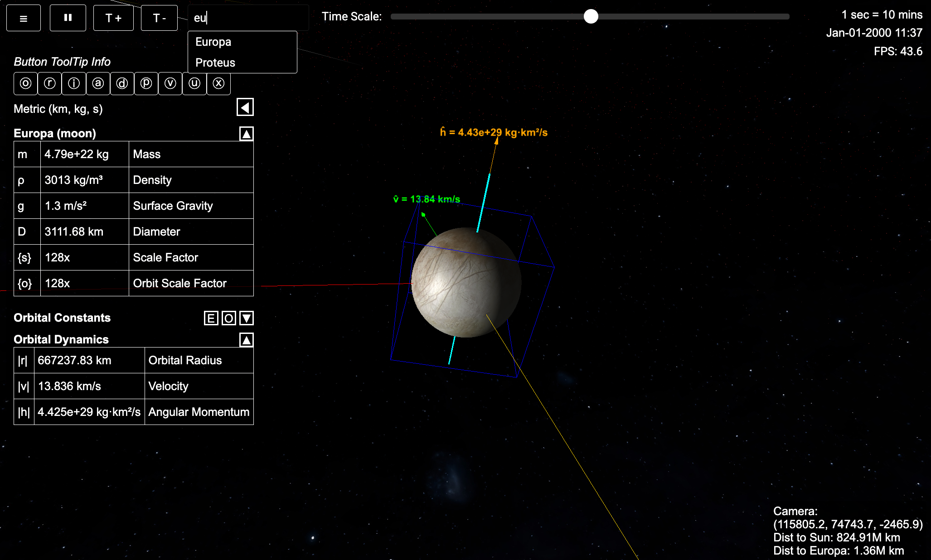This screenshot has width=931, height=560.
Task: Click the circled 'v' velocity icon
Action: click(x=170, y=84)
